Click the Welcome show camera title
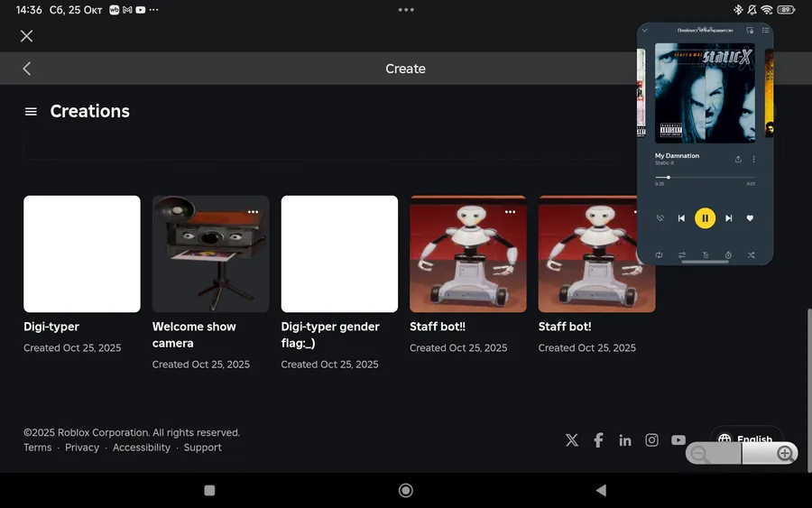 pyautogui.click(x=194, y=335)
